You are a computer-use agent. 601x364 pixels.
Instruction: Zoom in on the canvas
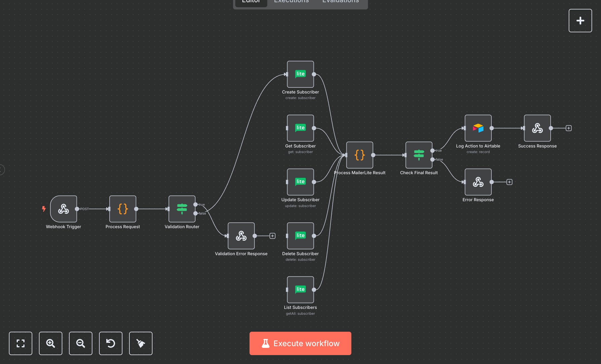[x=50, y=343]
